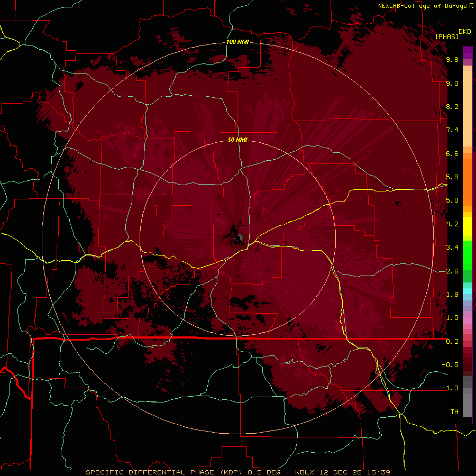Click the 7.4 legend value
The width and height of the screenshot is (476, 476).
(452, 130)
